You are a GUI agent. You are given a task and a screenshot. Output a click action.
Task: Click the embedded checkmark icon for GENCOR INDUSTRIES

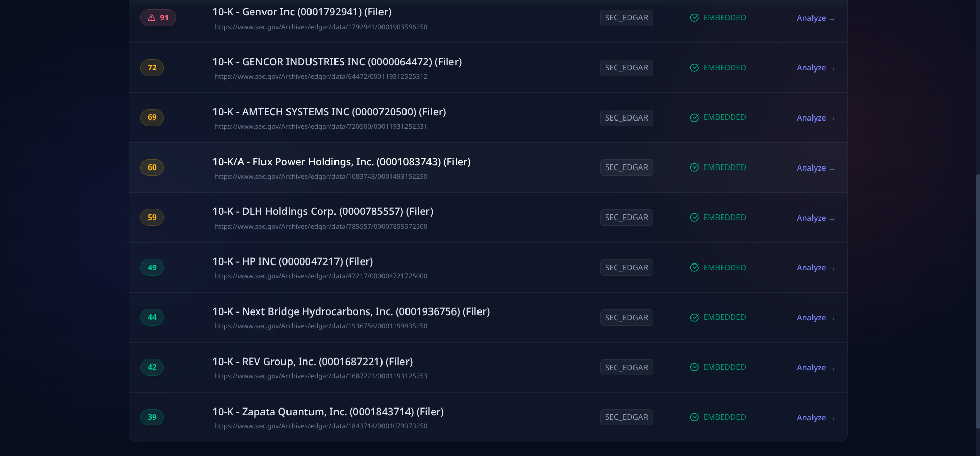(695, 68)
